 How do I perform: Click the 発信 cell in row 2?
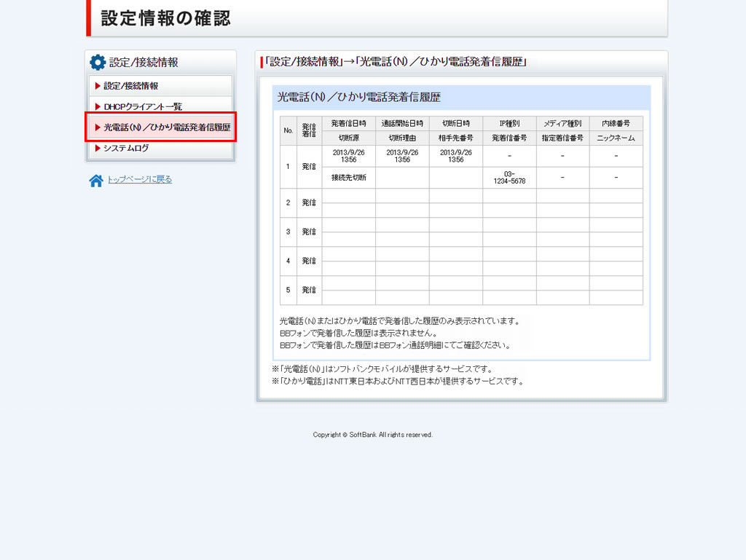[x=309, y=203]
